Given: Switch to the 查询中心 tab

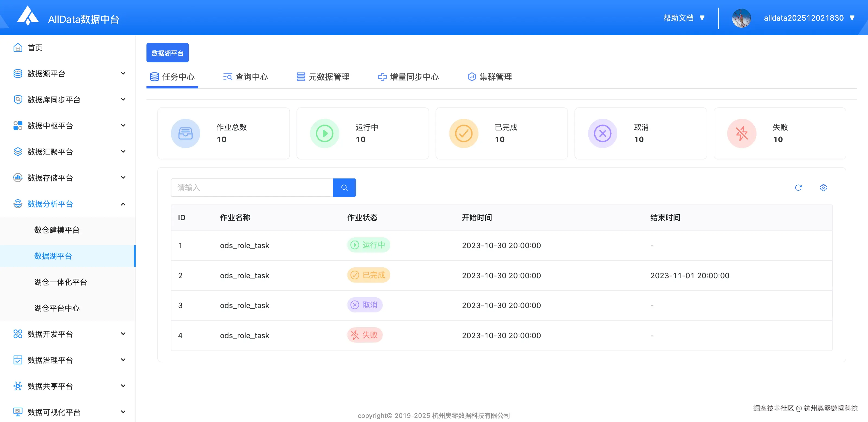Looking at the screenshot, I should tap(245, 77).
